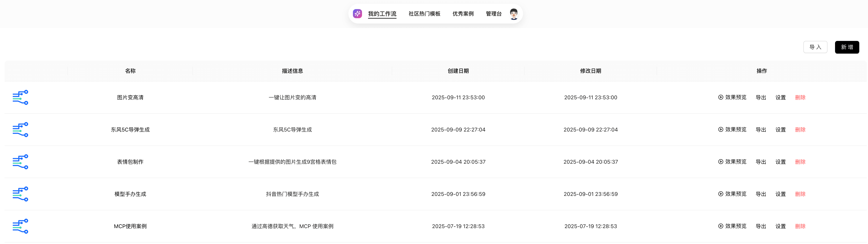Open the 优秀案例 tab

coord(463,14)
